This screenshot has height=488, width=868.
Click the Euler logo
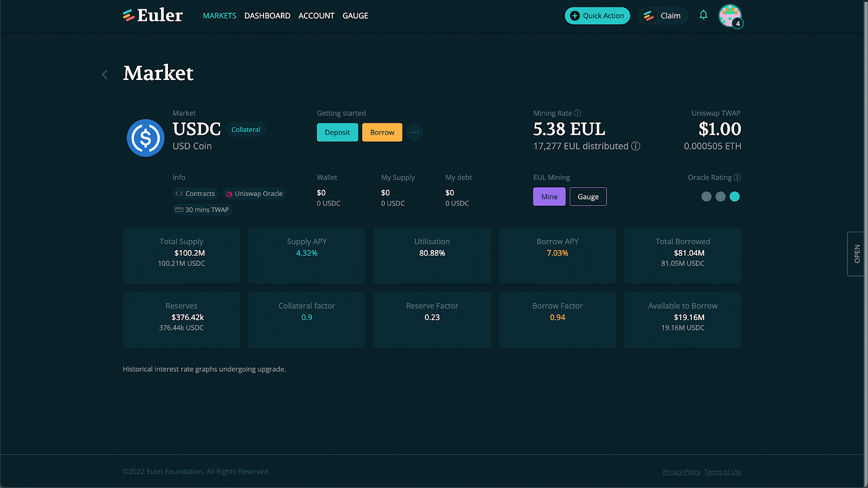(x=153, y=16)
